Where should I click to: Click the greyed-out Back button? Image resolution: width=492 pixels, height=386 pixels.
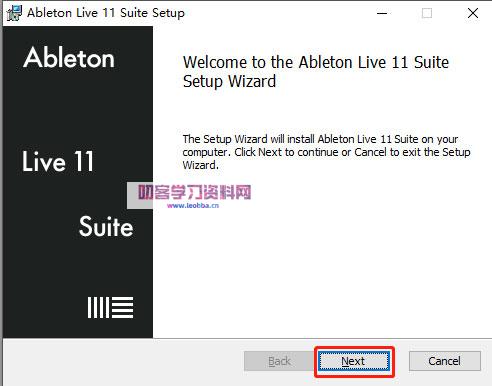pyautogui.click(x=279, y=361)
